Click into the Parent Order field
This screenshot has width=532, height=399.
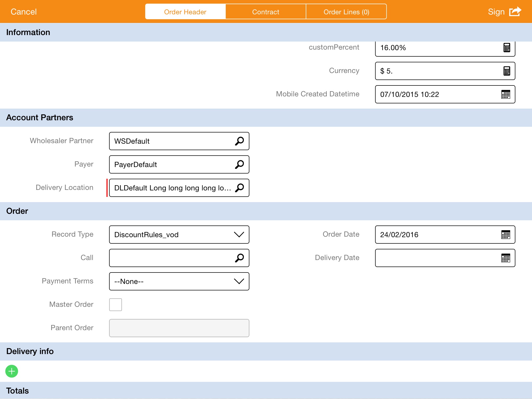(x=179, y=328)
